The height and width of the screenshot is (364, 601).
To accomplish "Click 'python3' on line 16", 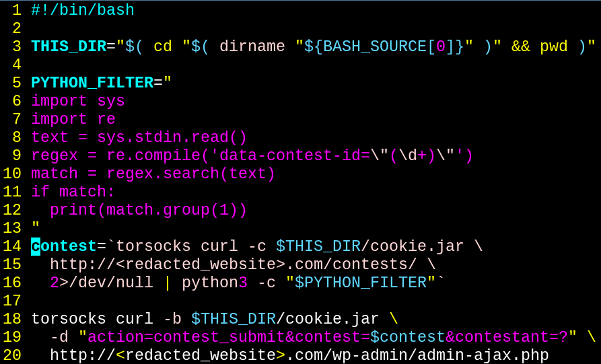I will point(215,283).
